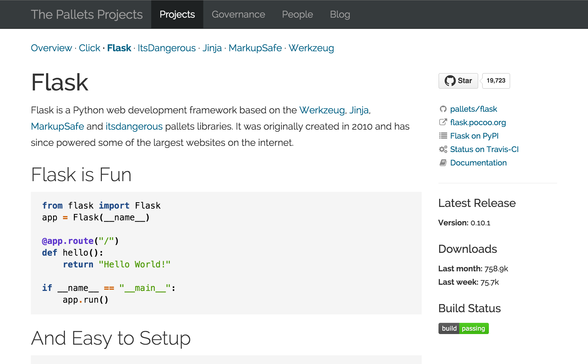Click the 'return "Hello World!"' code line
This screenshot has width=588, height=364.
(116, 264)
